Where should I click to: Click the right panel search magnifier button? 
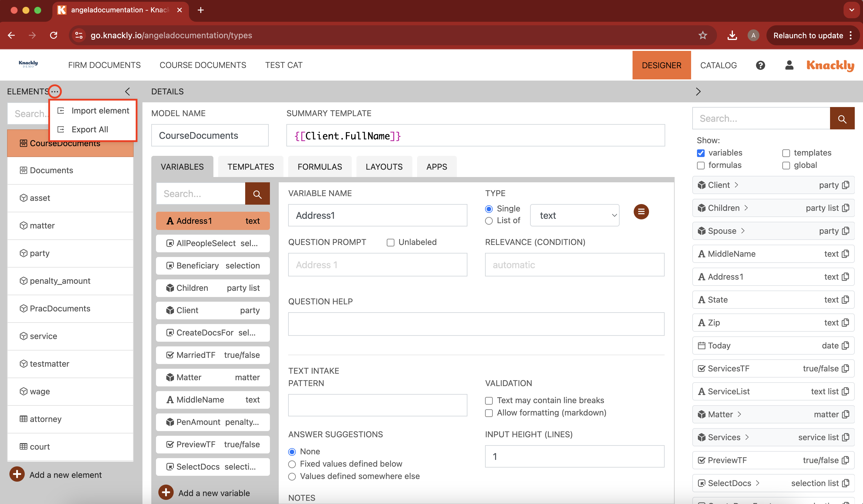842,119
